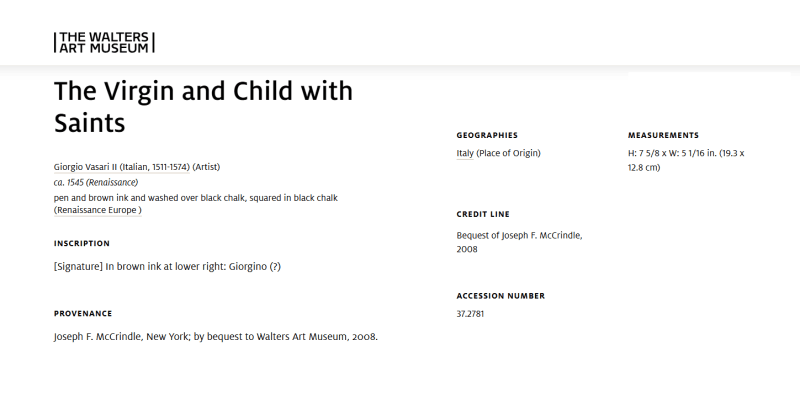This screenshot has width=800, height=404.
Task: Click the Credit Line heading
Action: coord(484,214)
